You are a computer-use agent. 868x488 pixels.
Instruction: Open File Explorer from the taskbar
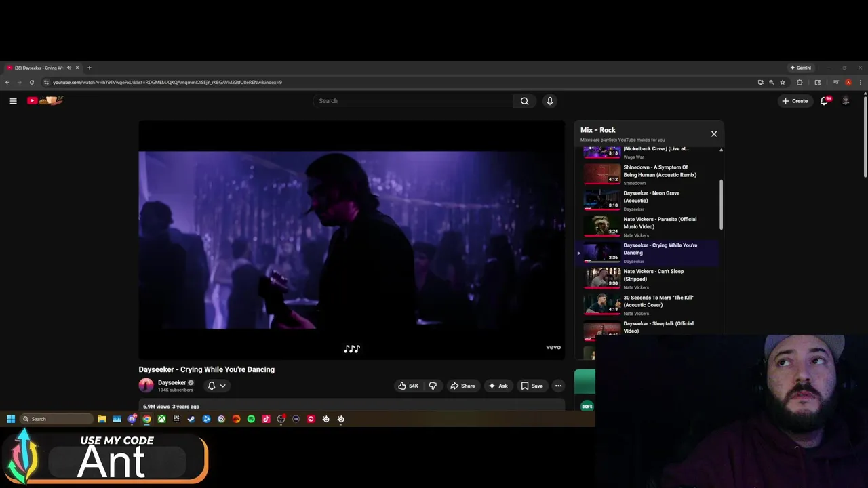click(102, 419)
